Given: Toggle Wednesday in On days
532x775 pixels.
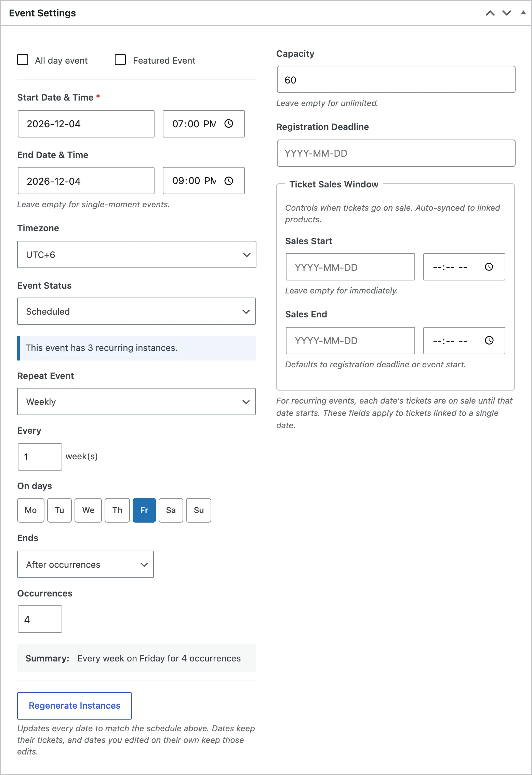Looking at the screenshot, I should pos(88,510).
